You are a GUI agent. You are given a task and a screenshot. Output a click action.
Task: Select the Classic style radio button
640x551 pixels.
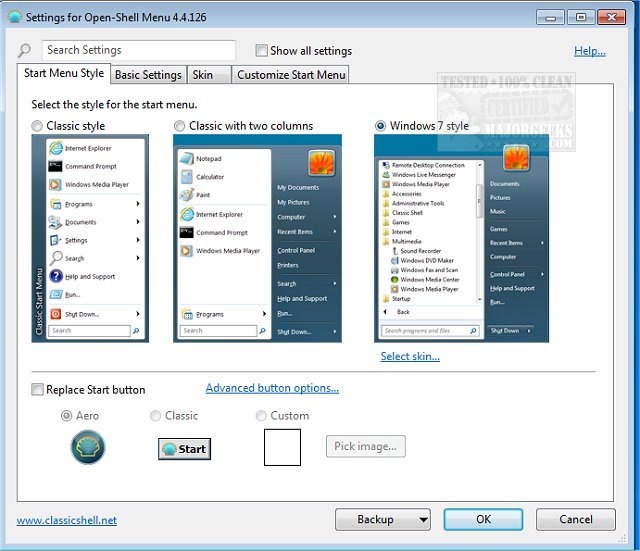pyautogui.click(x=38, y=126)
